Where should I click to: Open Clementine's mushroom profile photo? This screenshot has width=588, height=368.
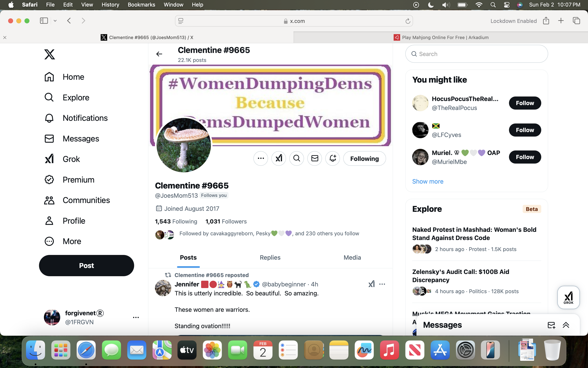[184, 145]
